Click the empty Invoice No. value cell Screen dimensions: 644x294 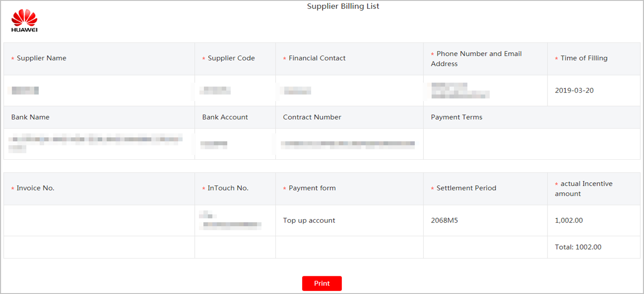tap(99, 220)
